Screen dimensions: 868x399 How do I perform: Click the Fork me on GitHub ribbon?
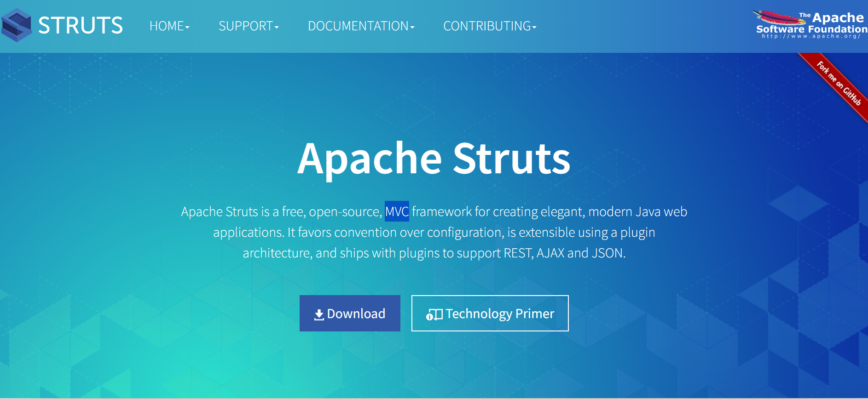(839, 84)
